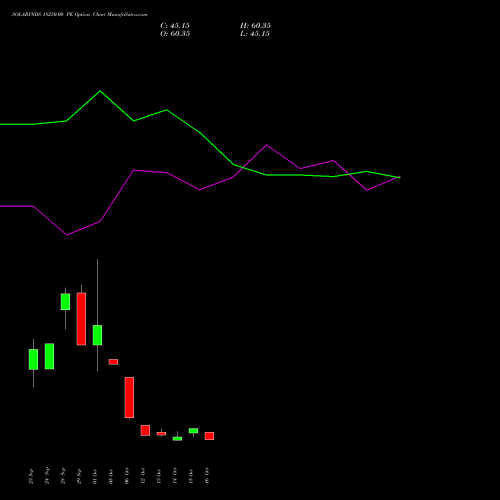This screenshot has width=500, height=500.
Task: Click the large red candle above 06 Oct
Action: click(x=129, y=397)
